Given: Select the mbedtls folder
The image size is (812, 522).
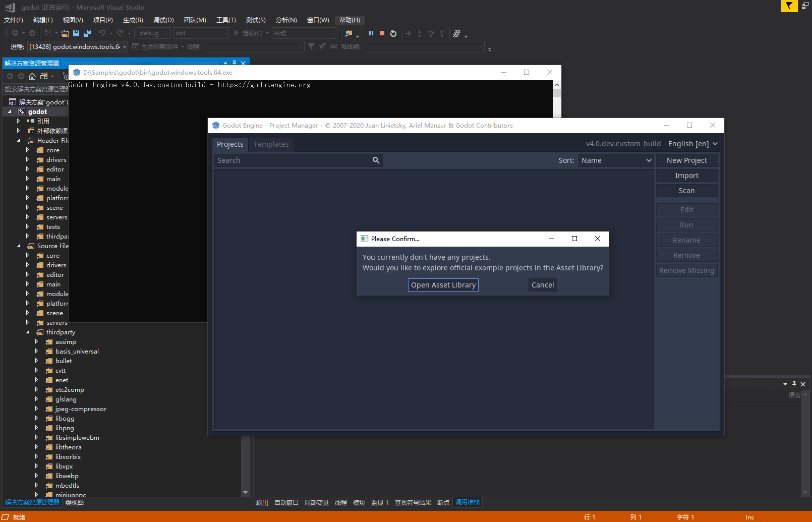Looking at the screenshot, I should (67, 486).
